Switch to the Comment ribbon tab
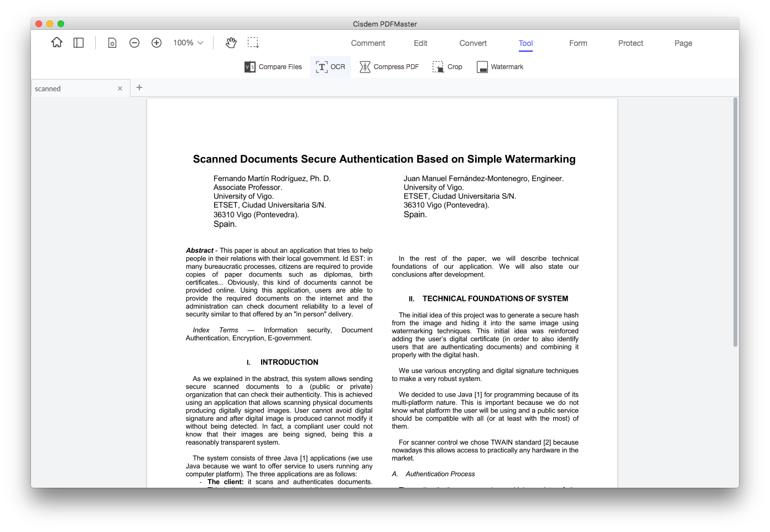The height and width of the screenshot is (532, 770). (368, 43)
